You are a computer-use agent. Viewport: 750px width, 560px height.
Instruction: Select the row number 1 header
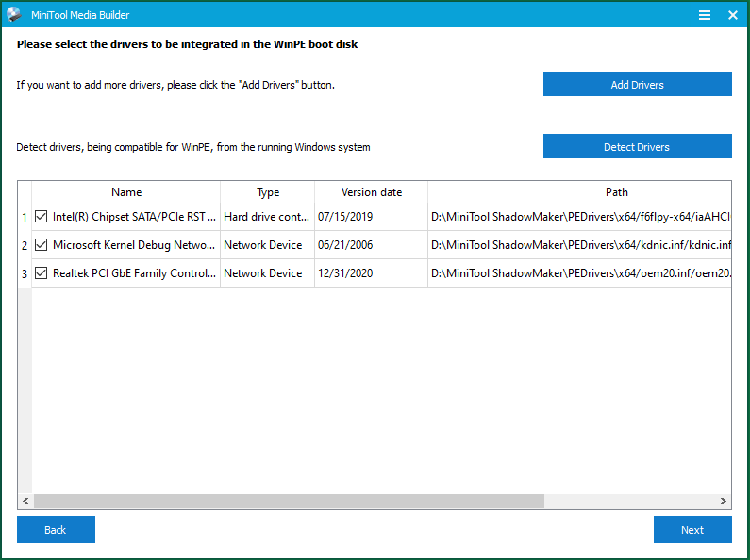pos(25,217)
